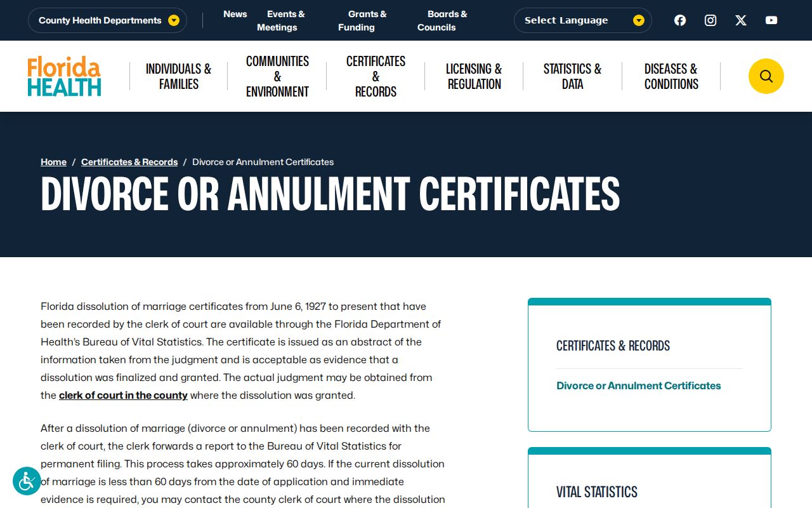812x508 pixels.
Task: Open Licensing & Regulation menu
Action: (x=474, y=76)
